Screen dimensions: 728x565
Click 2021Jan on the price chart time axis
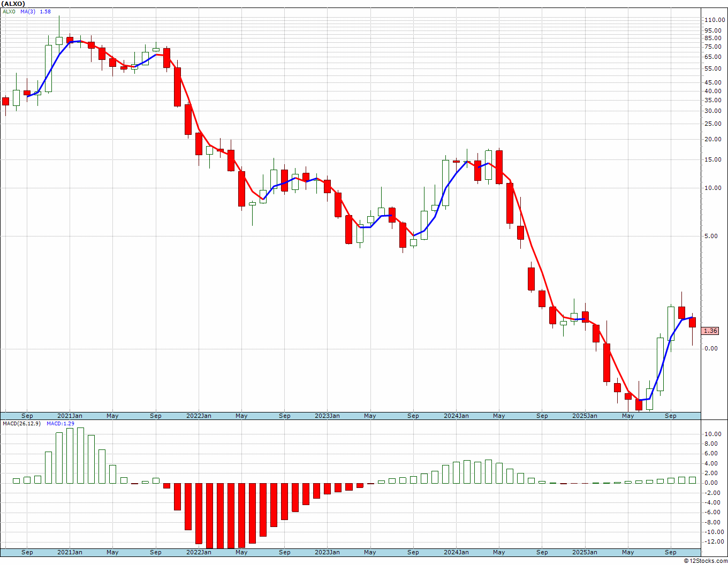click(x=70, y=416)
